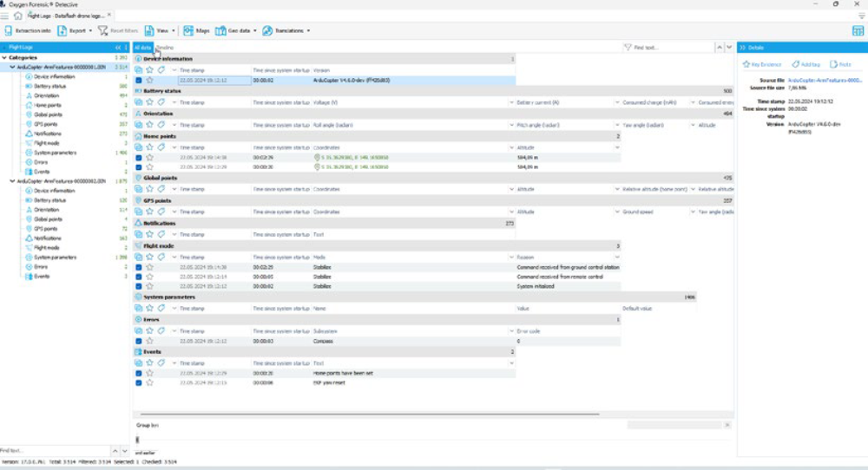Open the Extraction info panel

click(30, 30)
